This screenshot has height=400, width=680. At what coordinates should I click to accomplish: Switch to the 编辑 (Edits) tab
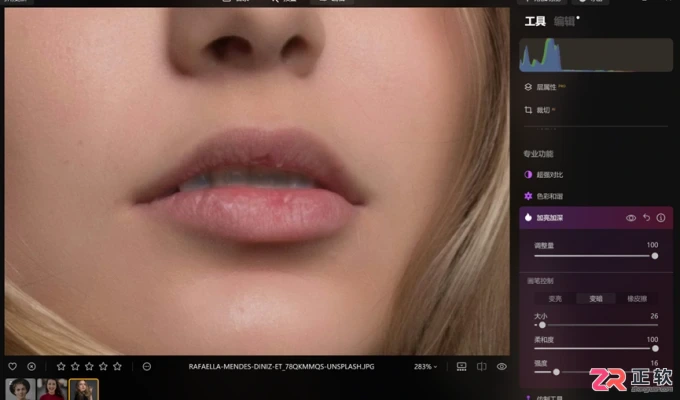coord(565,21)
